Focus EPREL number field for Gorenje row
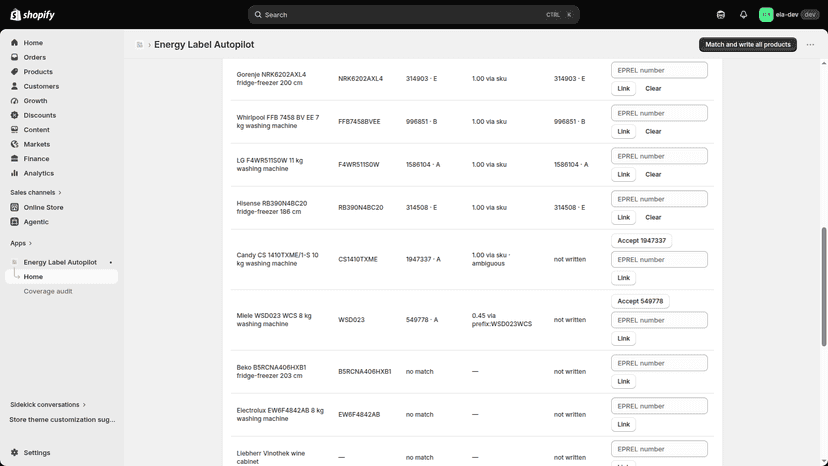Screen dimensions: 828x466 tap(659, 70)
